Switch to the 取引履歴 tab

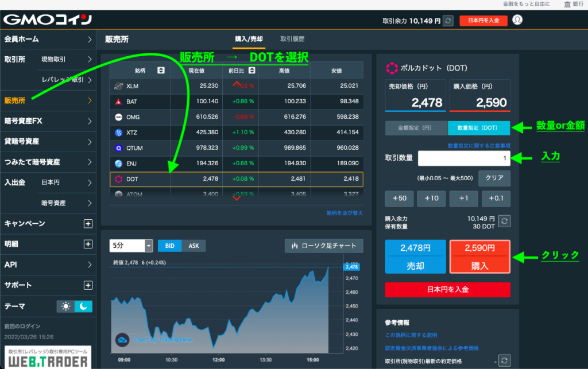[292, 39]
